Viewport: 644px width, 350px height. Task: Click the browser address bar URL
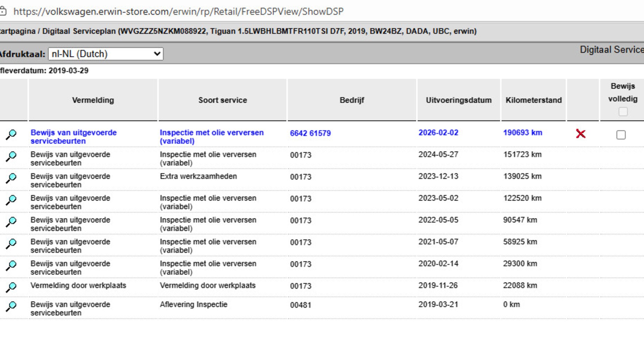tap(178, 12)
